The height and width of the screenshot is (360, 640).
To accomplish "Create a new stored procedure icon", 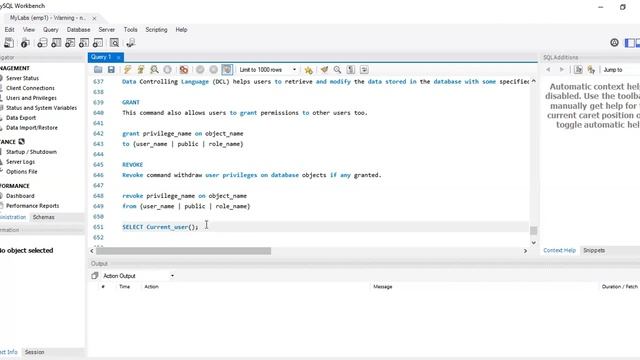I will [84, 43].
